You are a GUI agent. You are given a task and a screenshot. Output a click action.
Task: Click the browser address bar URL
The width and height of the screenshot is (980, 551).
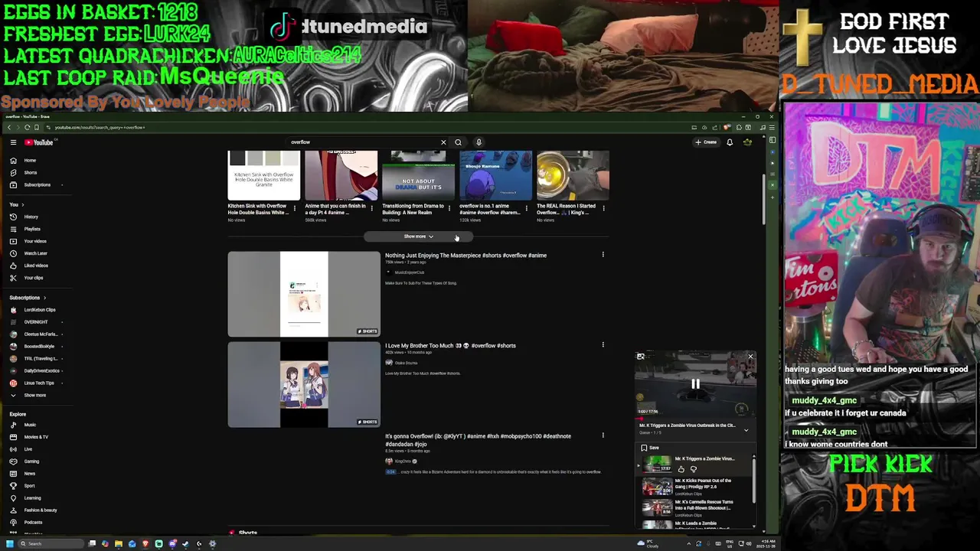[x=100, y=128]
